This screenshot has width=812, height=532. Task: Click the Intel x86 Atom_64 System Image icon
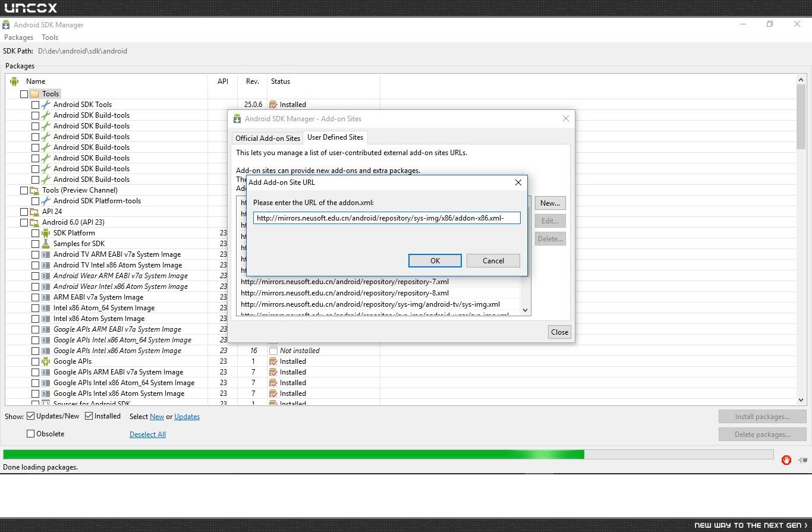[x=46, y=308]
